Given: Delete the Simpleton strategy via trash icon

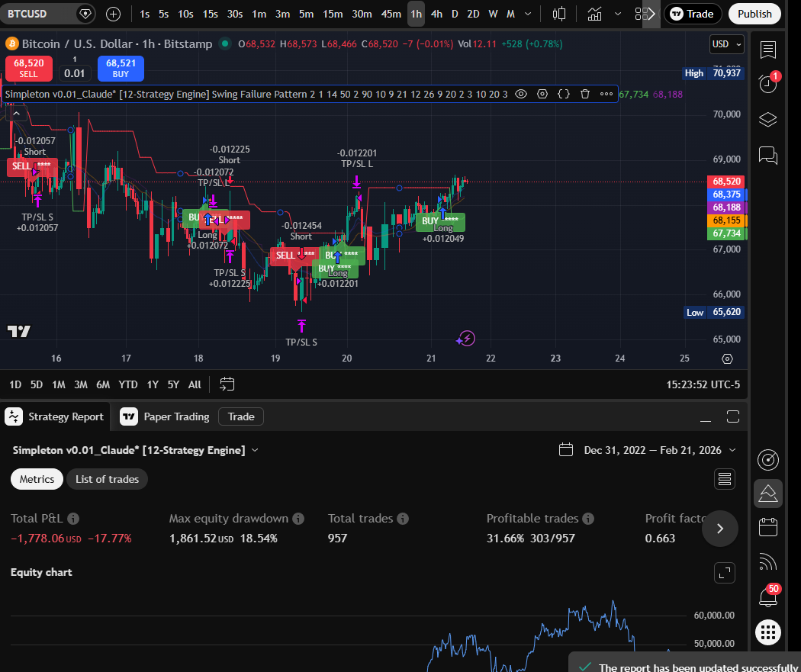Looking at the screenshot, I should coord(584,94).
